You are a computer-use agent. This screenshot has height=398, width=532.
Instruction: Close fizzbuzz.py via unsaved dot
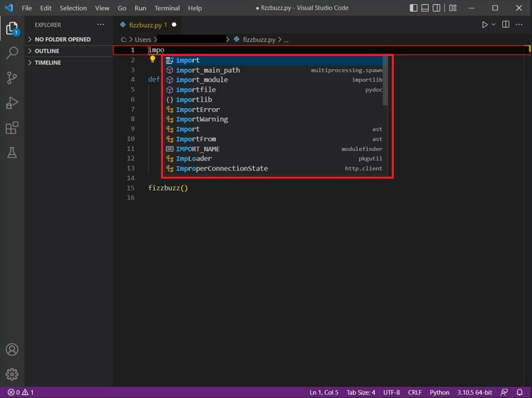tap(174, 25)
